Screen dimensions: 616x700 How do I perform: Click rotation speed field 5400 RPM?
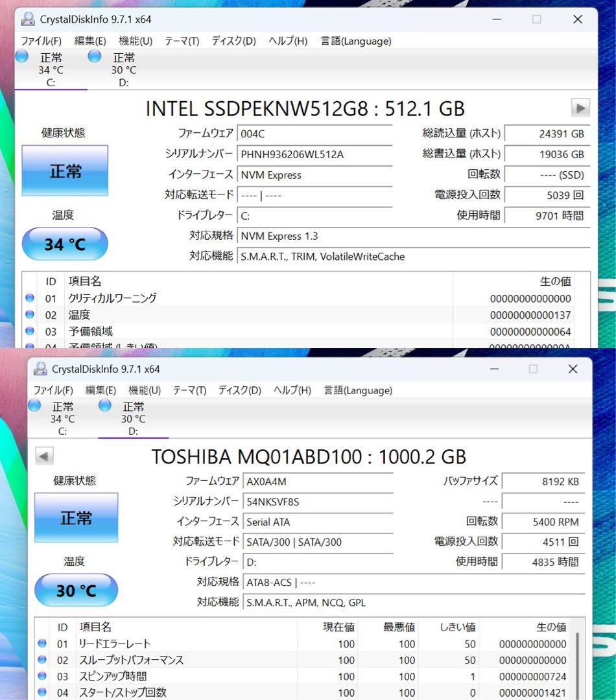[x=543, y=522]
